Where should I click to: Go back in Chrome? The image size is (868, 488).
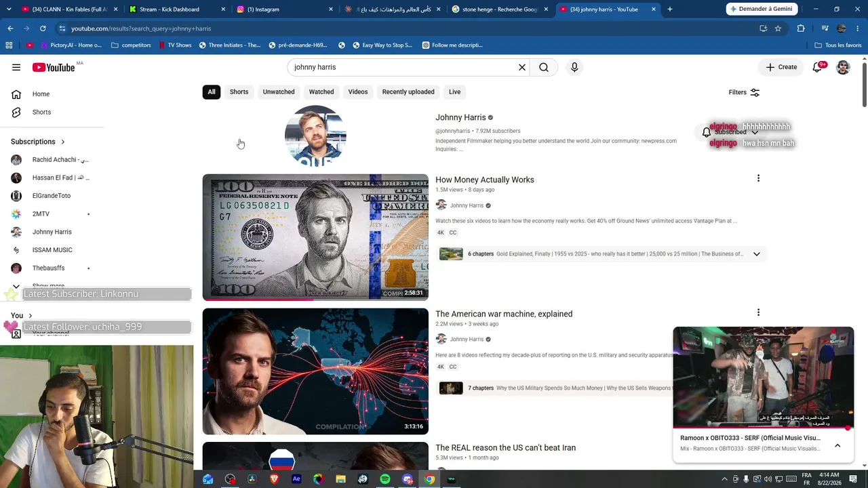[10, 28]
